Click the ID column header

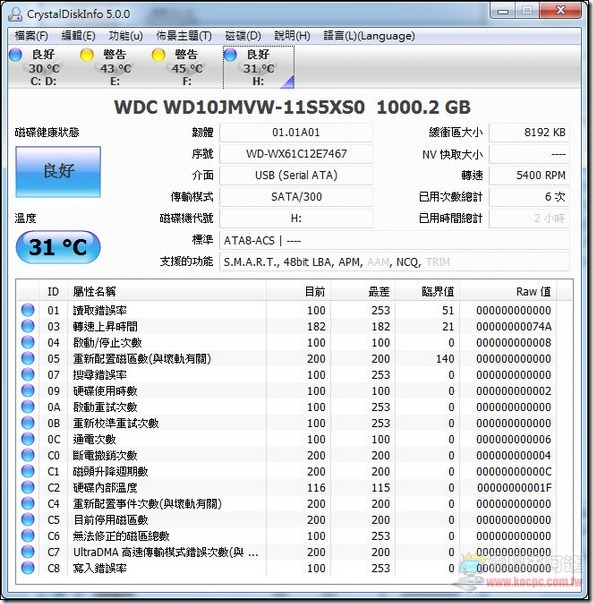pyautogui.click(x=53, y=292)
